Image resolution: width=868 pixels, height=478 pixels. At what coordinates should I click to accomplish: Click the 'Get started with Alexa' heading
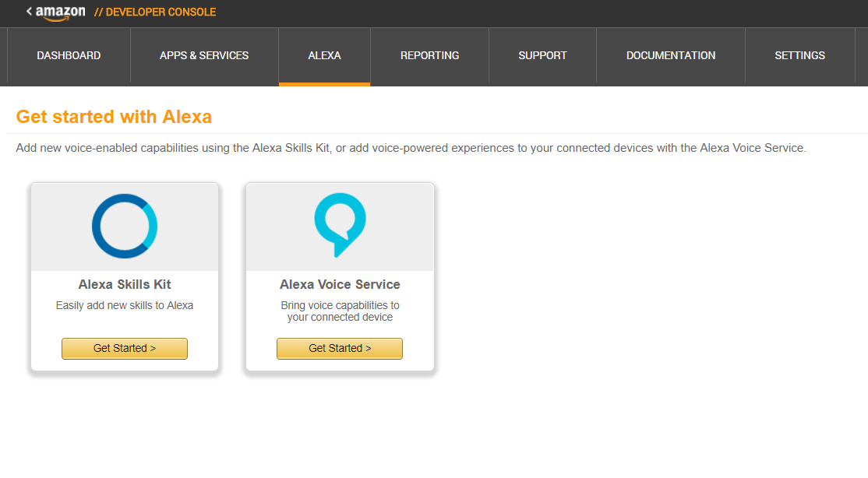pyautogui.click(x=114, y=117)
